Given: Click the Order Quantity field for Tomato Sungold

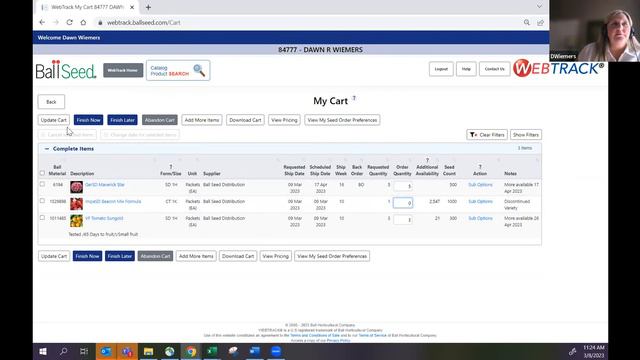Looking at the screenshot, I should pyautogui.click(x=403, y=220).
